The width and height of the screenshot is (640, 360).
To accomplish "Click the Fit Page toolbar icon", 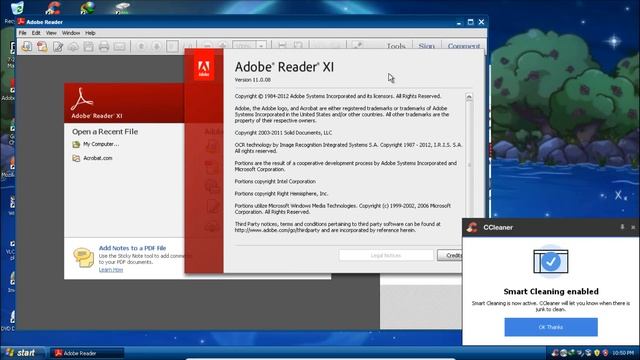I will [298, 46].
